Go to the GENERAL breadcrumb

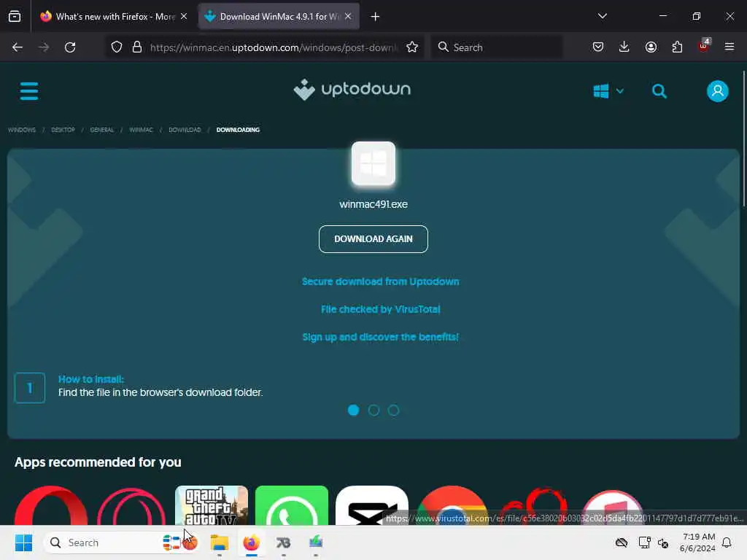pyautogui.click(x=102, y=130)
